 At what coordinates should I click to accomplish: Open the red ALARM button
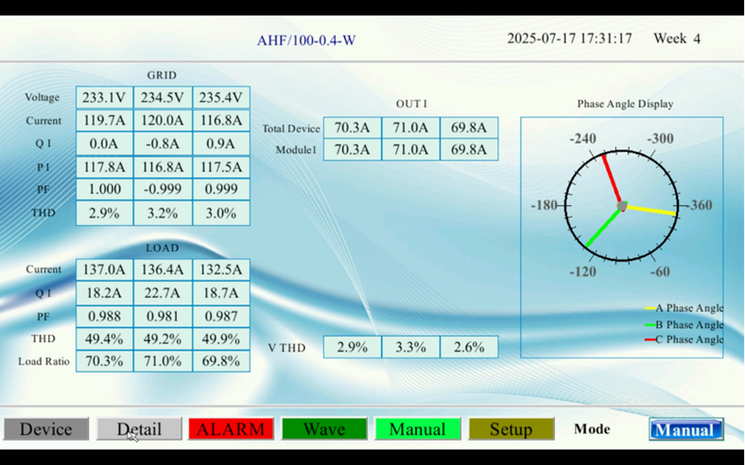tap(231, 429)
